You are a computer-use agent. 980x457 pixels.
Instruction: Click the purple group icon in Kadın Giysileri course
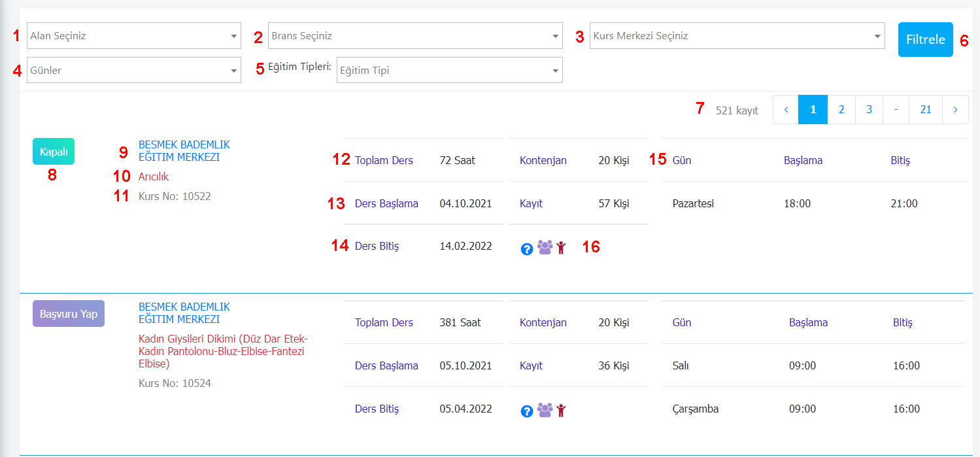[545, 410]
